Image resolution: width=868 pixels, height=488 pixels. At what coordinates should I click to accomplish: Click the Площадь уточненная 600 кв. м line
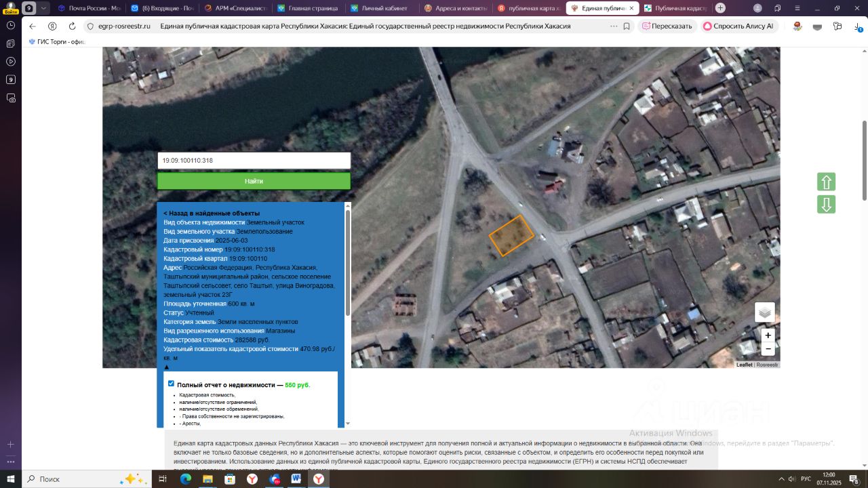(x=209, y=304)
